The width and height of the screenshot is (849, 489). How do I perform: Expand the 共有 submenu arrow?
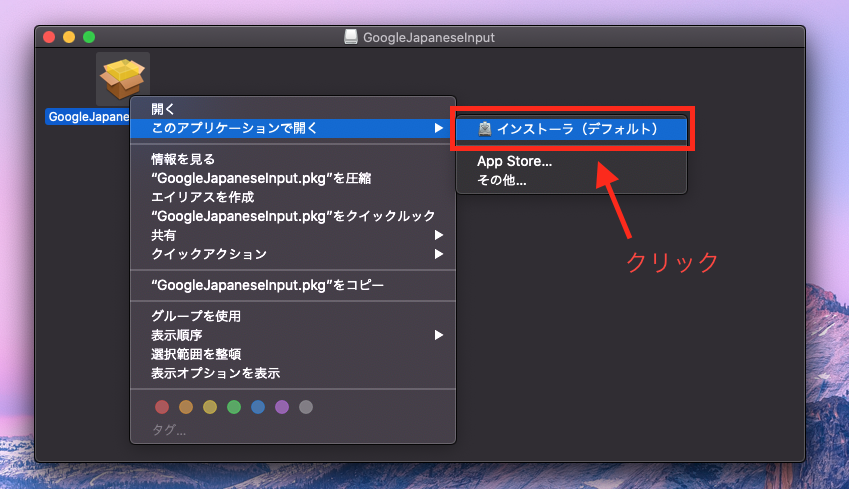click(x=439, y=235)
